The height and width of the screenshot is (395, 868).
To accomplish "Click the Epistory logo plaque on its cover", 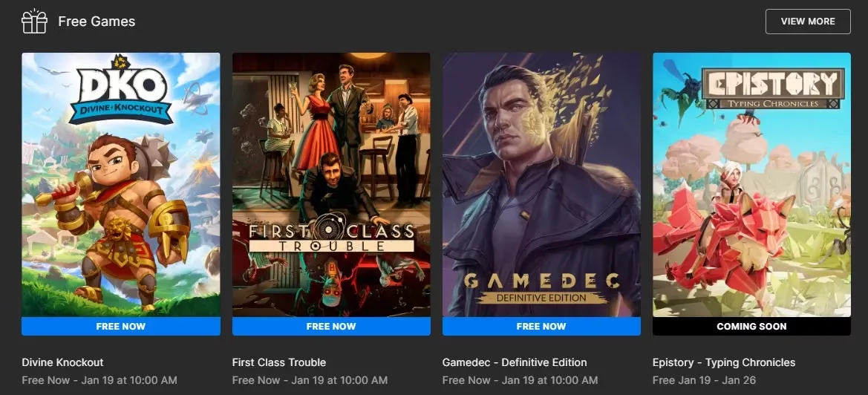I will coord(773,88).
